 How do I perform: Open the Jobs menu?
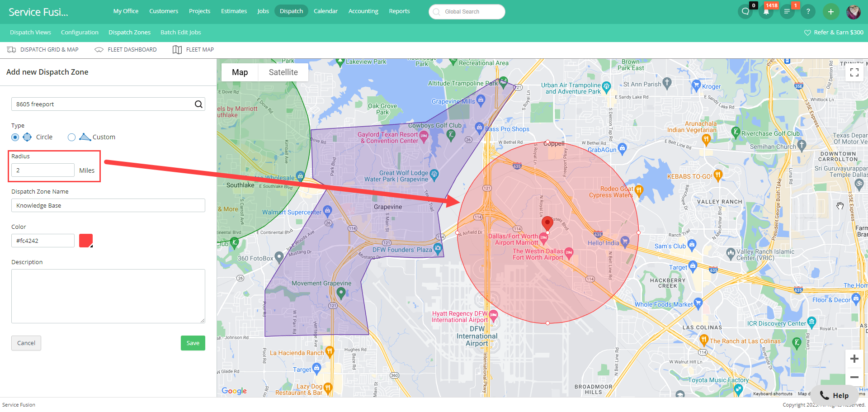(263, 11)
